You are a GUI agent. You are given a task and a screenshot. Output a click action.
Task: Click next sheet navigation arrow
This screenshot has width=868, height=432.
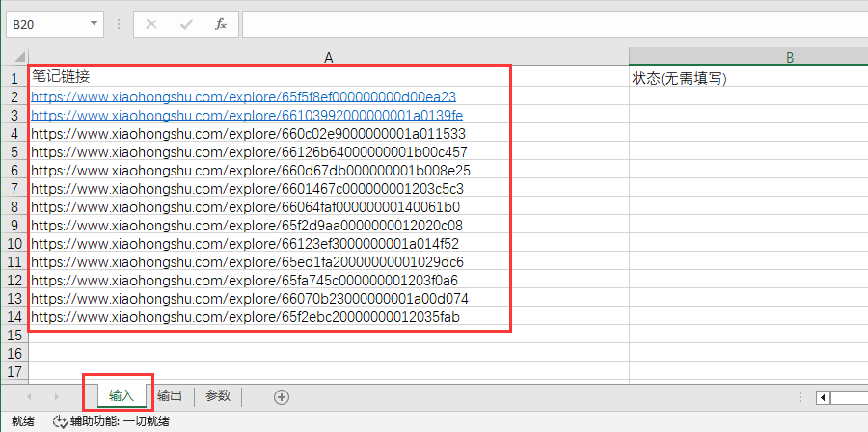coord(57,396)
